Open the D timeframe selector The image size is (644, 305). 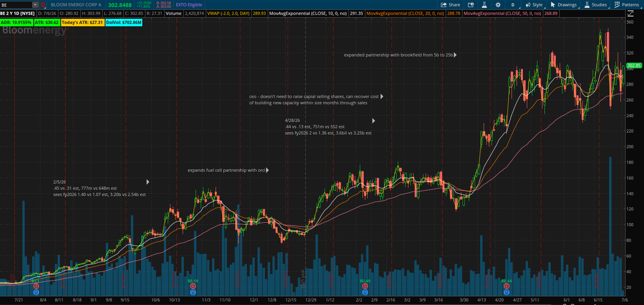click(513, 4)
